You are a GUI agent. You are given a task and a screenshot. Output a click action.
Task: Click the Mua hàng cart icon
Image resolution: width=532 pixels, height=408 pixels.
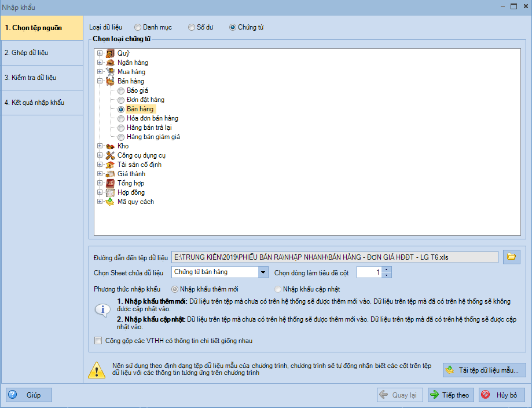(x=110, y=72)
